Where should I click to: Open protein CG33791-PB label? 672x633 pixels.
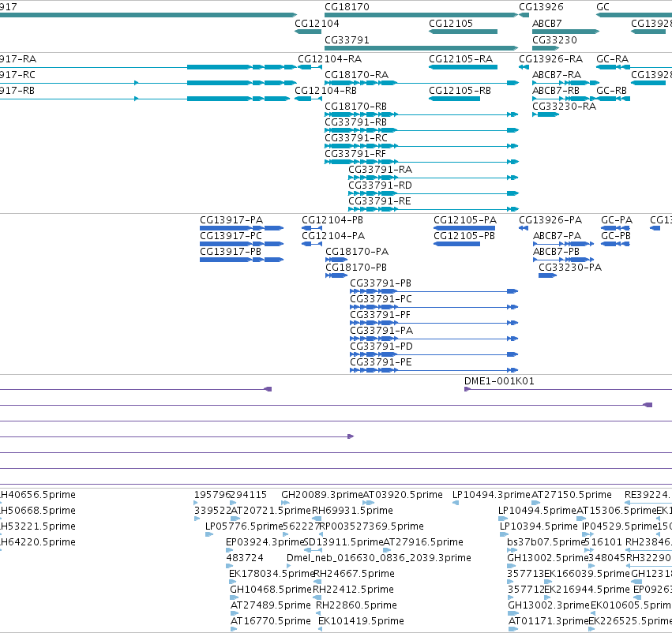tap(381, 283)
